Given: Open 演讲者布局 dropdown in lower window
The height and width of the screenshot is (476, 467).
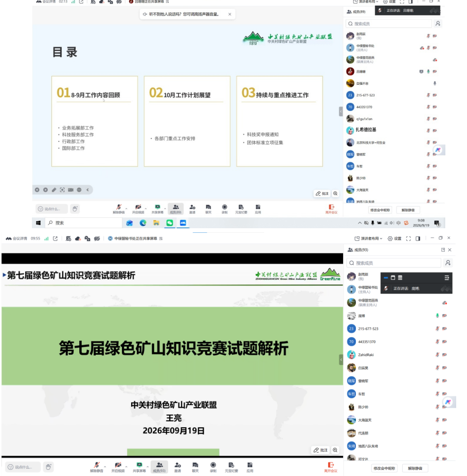Looking at the screenshot, I should coord(368,239).
